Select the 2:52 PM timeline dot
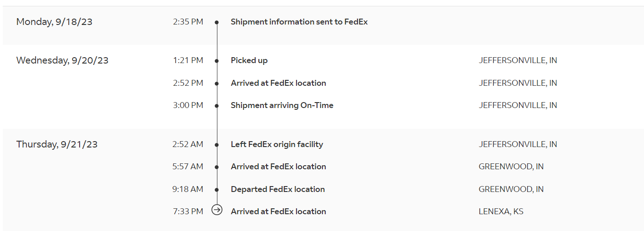This screenshot has height=231, width=644. tap(217, 83)
